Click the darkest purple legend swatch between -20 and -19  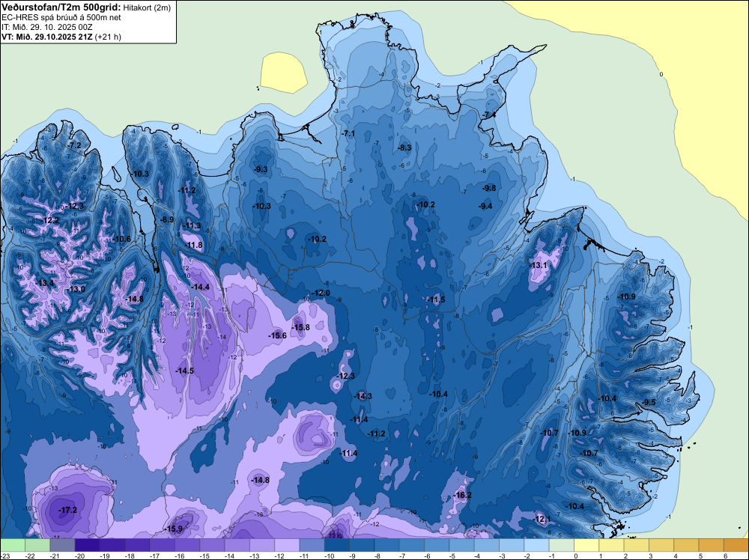(88, 545)
